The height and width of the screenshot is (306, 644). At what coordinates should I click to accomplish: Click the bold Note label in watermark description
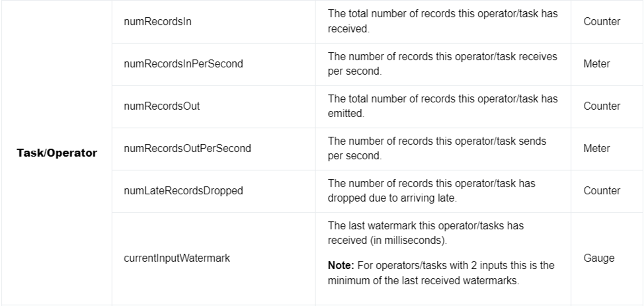coord(341,265)
